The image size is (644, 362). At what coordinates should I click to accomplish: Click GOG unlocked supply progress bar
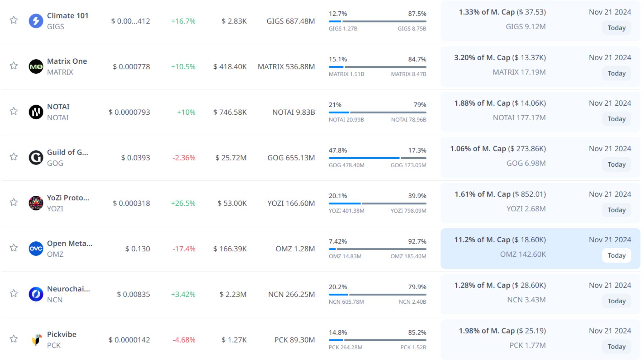click(364, 158)
